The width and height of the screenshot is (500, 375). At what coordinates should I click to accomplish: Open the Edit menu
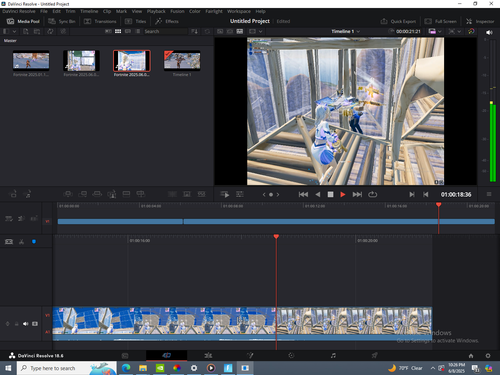click(57, 11)
